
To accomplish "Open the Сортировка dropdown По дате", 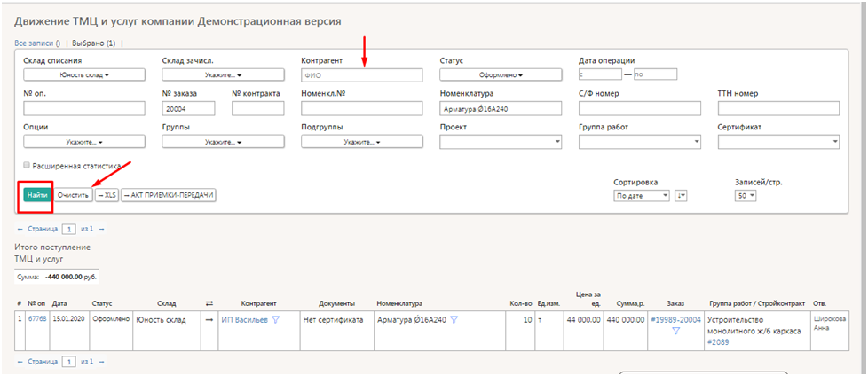I will pyautogui.click(x=642, y=196).
